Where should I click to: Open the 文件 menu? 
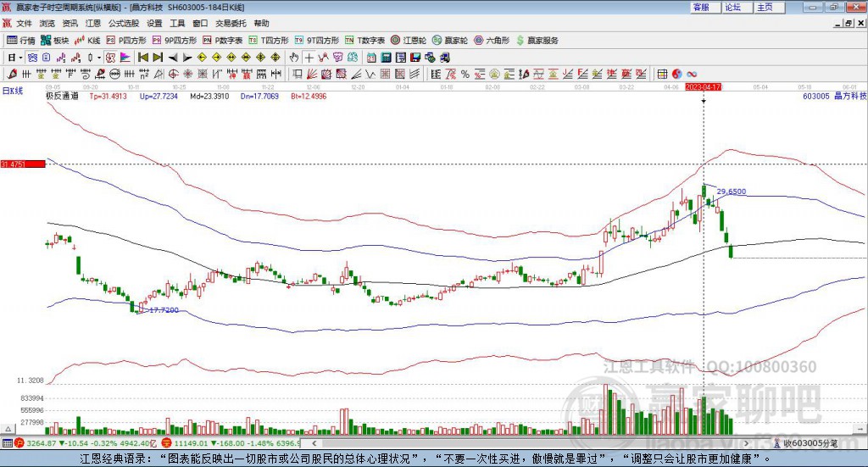[x=24, y=23]
